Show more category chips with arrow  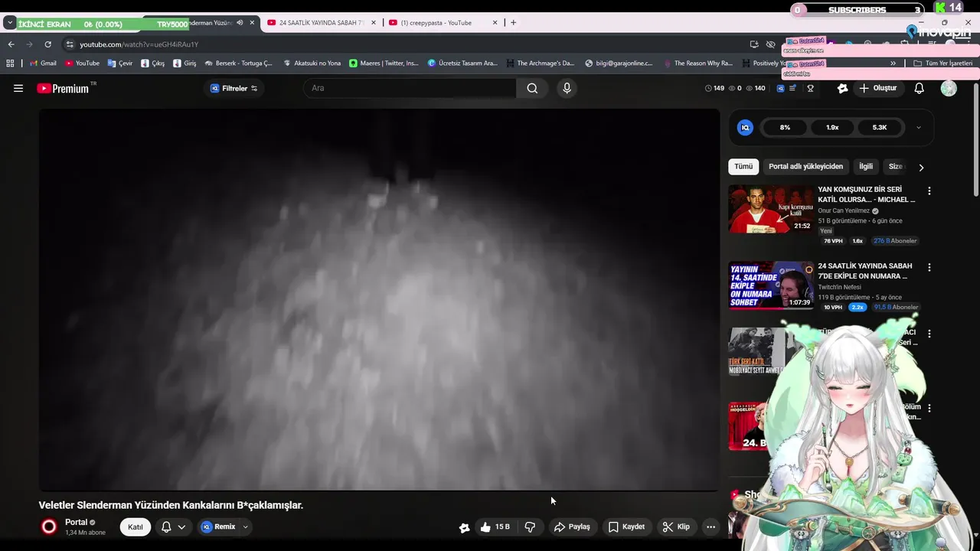tap(921, 167)
